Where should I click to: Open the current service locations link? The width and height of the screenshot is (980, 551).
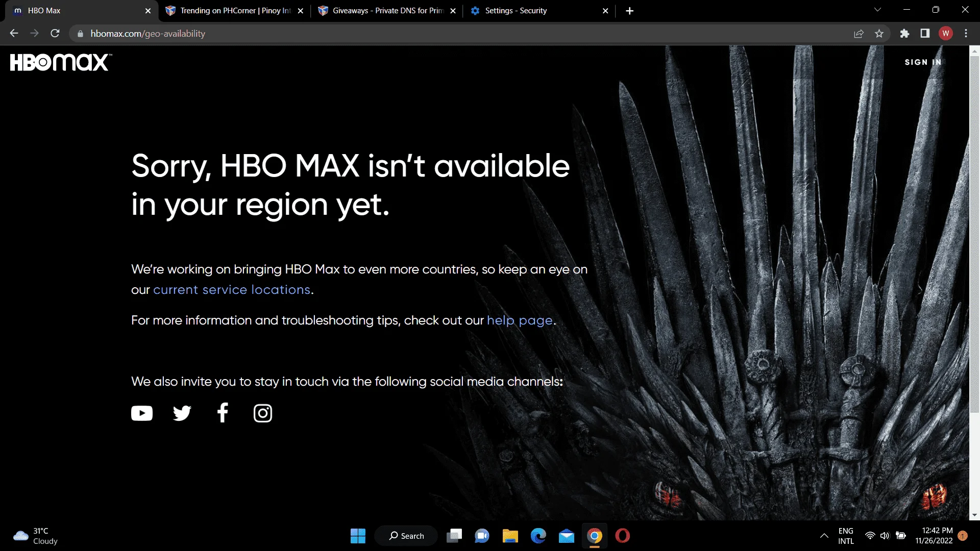click(x=232, y=290)
